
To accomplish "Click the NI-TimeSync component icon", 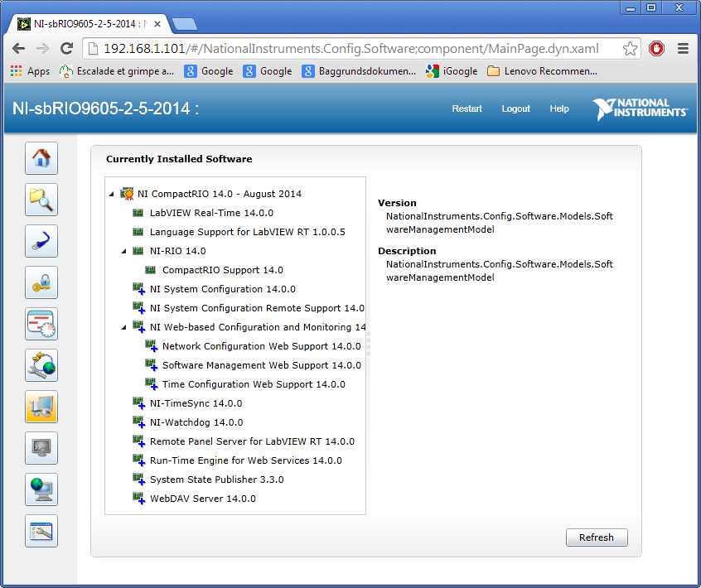I will pyautogui.click(x=139, y=403).
